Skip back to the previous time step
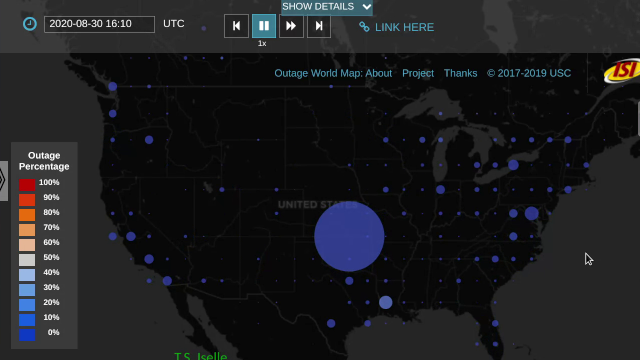The width and height of the screenshot is (640, 360). (x=236, y=26)
